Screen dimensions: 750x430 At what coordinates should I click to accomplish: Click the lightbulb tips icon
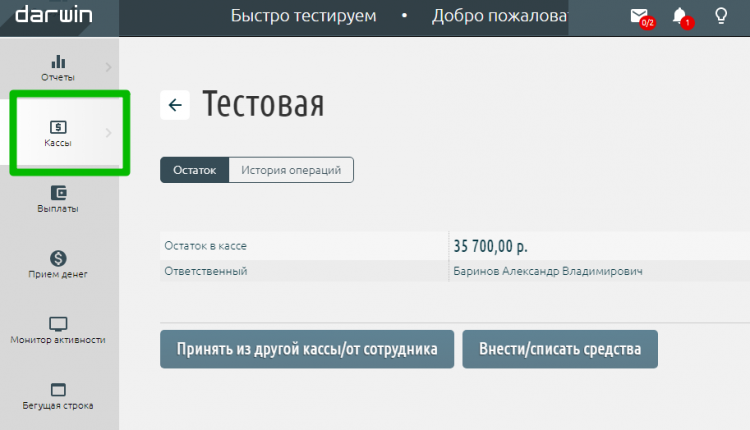(720, 16)
